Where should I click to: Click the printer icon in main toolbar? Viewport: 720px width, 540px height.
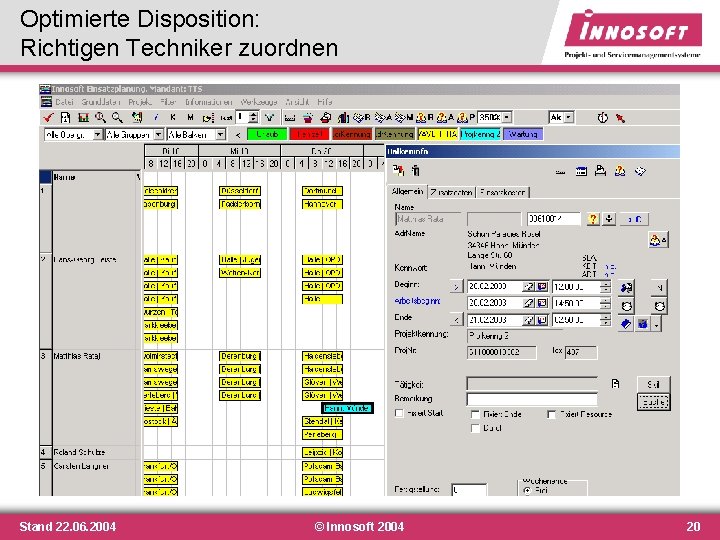click(x=326, y=118)
